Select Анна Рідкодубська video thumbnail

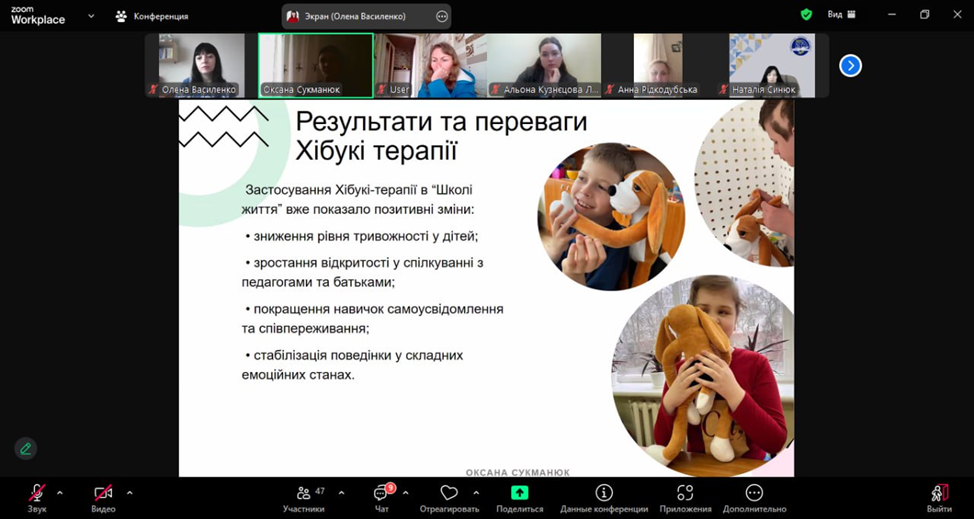pyautogui.click(x=658, y=65)
